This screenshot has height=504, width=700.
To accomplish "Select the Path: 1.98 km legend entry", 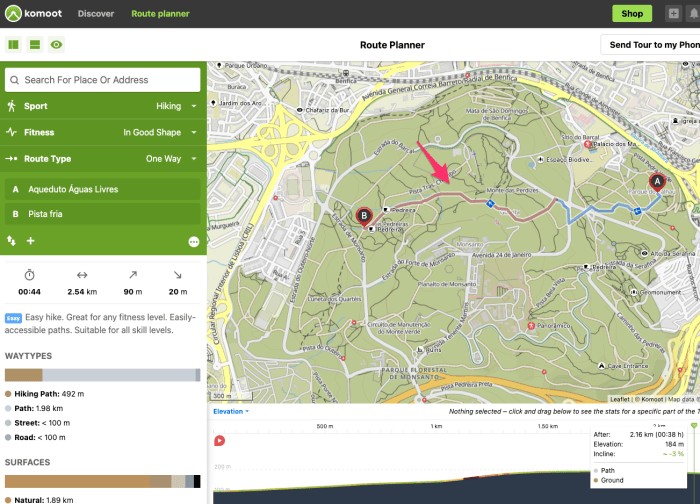I will pos(34,408).
